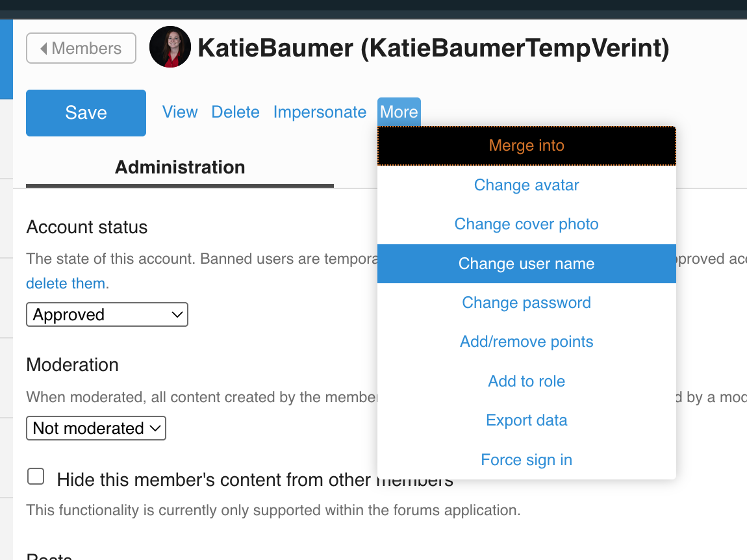This screenshot has width=747, height=560.
Task: Select Change avatar option
Action: [x=526, y=185]
